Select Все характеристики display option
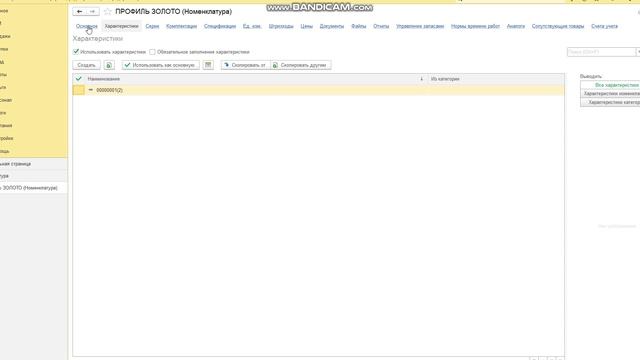Viewport: 640px width, 360px height. 611,85
